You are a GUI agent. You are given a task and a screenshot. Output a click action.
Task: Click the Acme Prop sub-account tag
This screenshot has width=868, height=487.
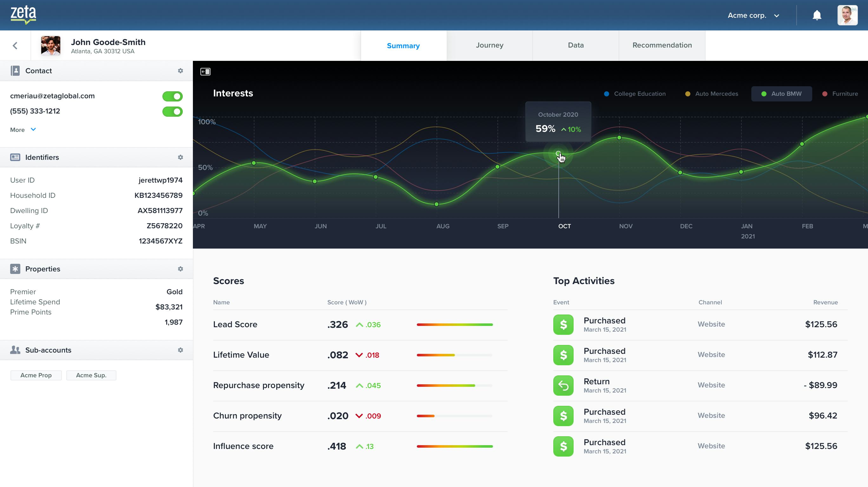[x=36, y=375]
